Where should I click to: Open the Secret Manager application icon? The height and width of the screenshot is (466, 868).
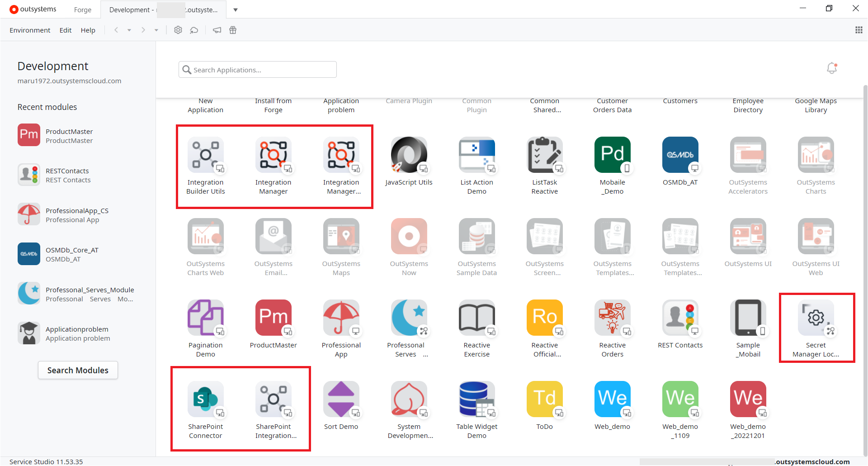tap(816, 318)
